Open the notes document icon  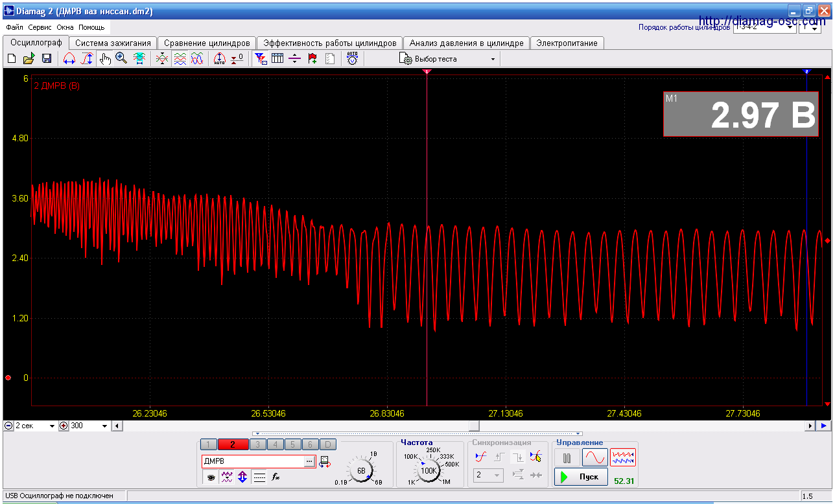330,59
